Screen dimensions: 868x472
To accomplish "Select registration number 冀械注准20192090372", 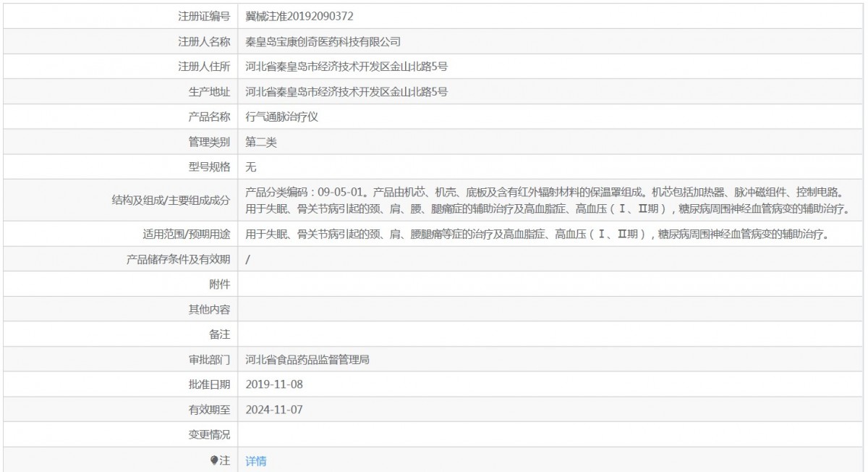I will (x=299, y=15).
